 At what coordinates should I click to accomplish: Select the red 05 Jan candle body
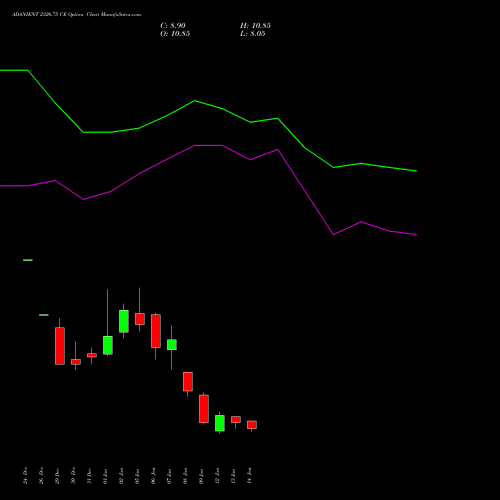click(140, 319)
